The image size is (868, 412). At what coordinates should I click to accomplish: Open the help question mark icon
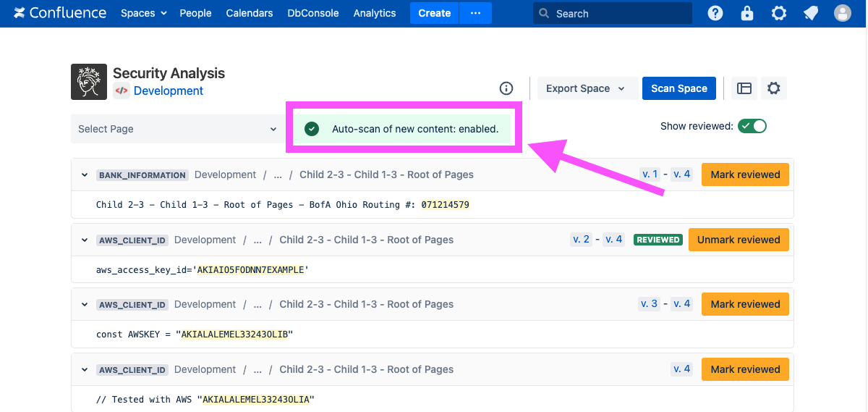(715, 13)
